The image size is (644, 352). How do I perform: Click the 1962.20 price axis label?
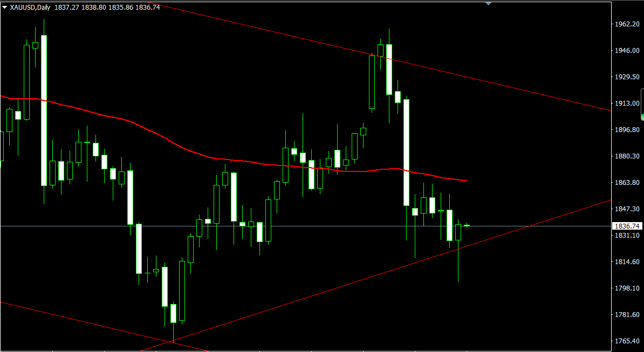(627, 24)
